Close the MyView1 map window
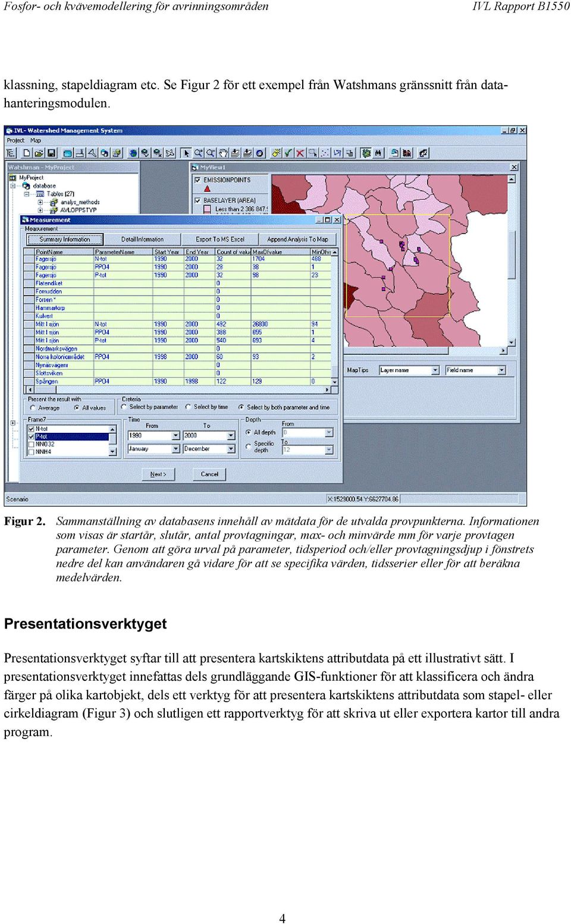 click(x=514, y=167)
